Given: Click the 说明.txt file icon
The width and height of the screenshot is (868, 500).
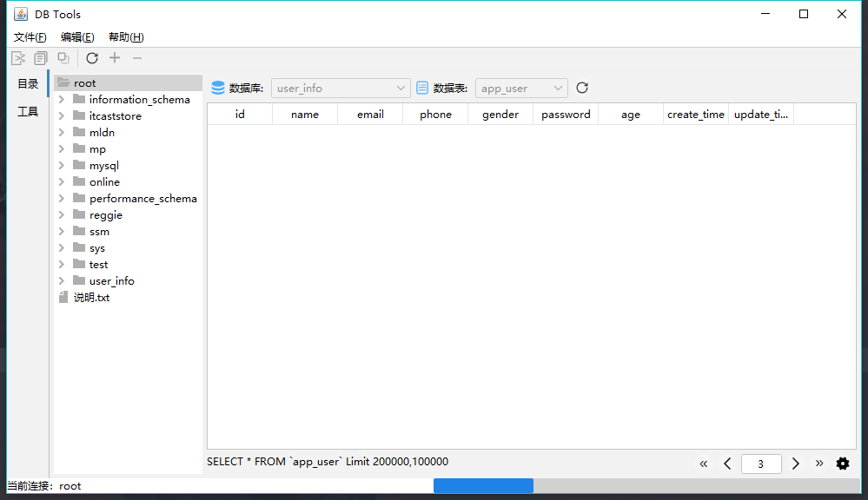Looking at the screenshot, I should pyautogui.click(x=63, y=298).
